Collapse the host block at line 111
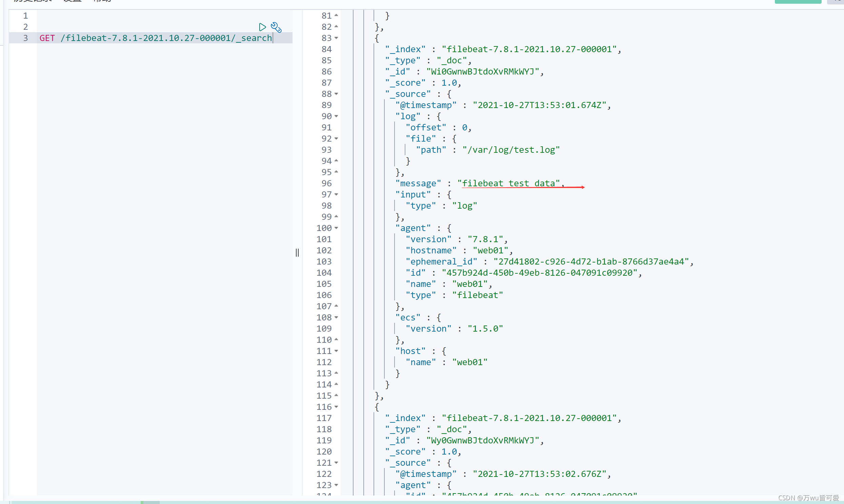 [x=336, y=351]
